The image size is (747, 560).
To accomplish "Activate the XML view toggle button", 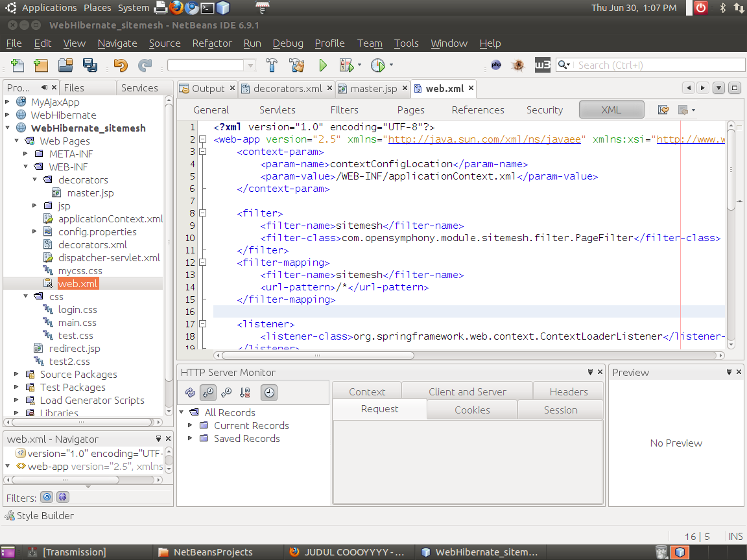I will tap(611, 110).
